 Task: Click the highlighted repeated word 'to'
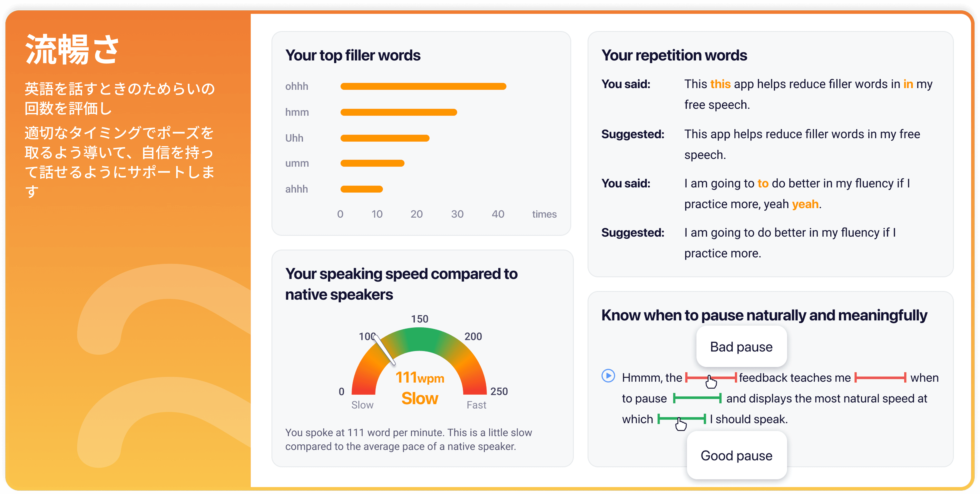(763, 183)
